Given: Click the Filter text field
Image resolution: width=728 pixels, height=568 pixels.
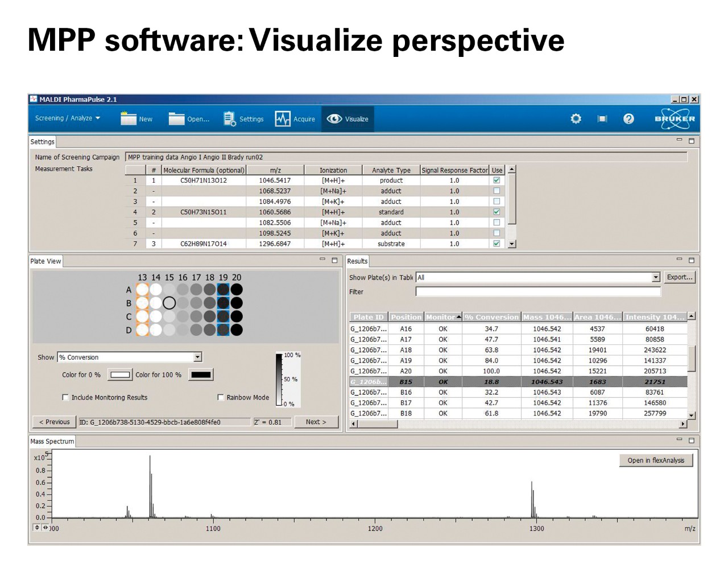Looking at the screenshot, I should [537, 291].
